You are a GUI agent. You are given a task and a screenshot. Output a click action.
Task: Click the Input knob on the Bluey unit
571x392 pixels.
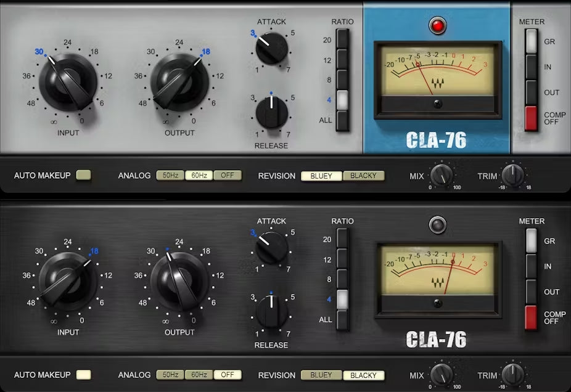(68, 82)
